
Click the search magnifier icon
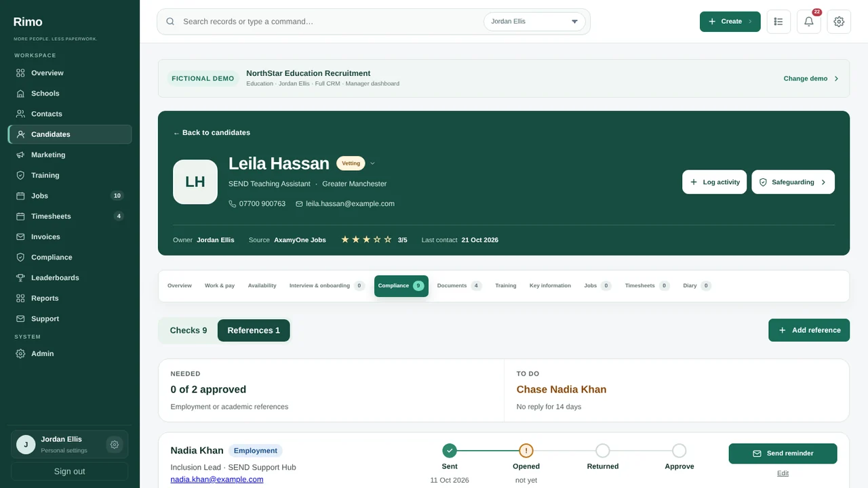tap(170, 22)
